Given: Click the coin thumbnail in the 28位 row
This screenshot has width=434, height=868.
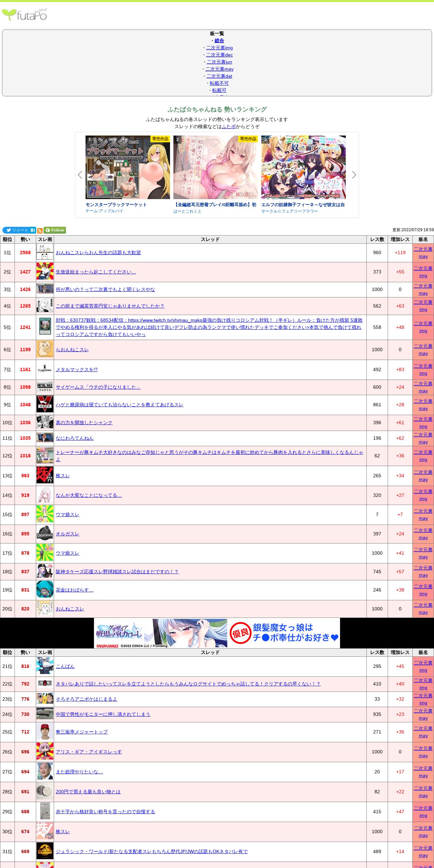Looking at the screenshot, I should [45, 792].
